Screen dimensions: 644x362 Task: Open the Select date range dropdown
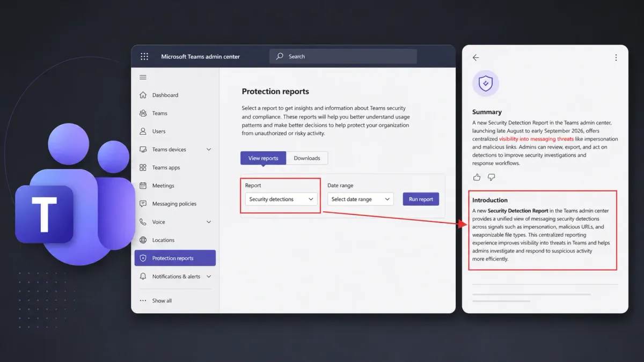pyautogui.click(x=361, y=199)
